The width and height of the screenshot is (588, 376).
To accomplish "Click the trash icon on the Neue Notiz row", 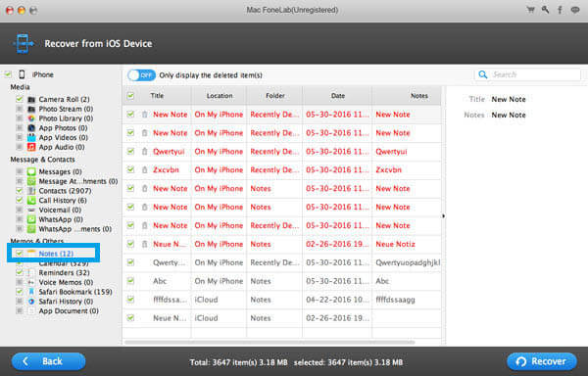I will (144, 244).
